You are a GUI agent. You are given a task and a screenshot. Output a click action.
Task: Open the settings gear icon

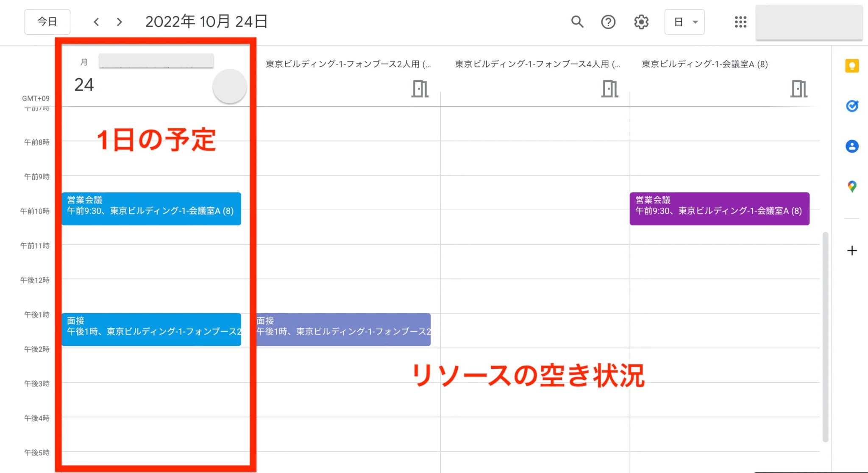641,22
